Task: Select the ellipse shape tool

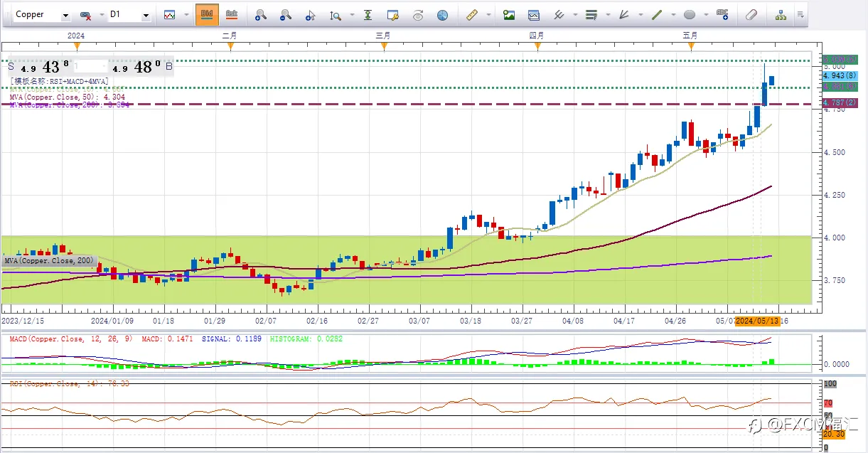Action: [690, 15]
